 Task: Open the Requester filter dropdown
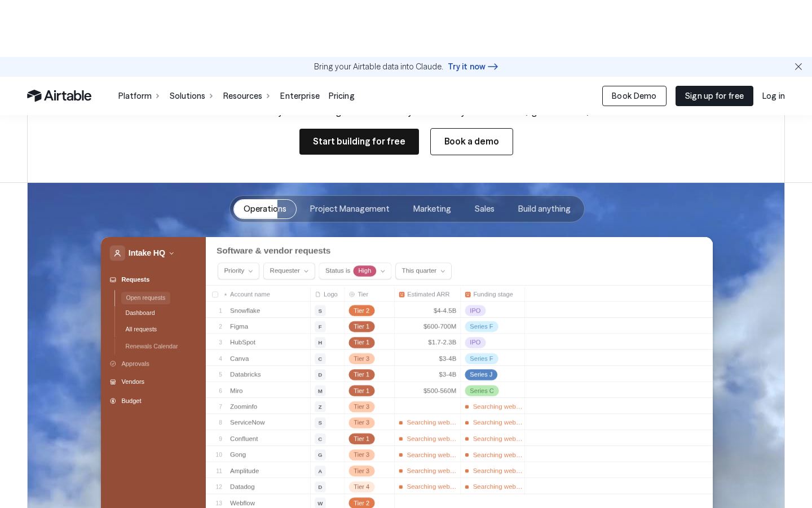[x=289, y=271]
